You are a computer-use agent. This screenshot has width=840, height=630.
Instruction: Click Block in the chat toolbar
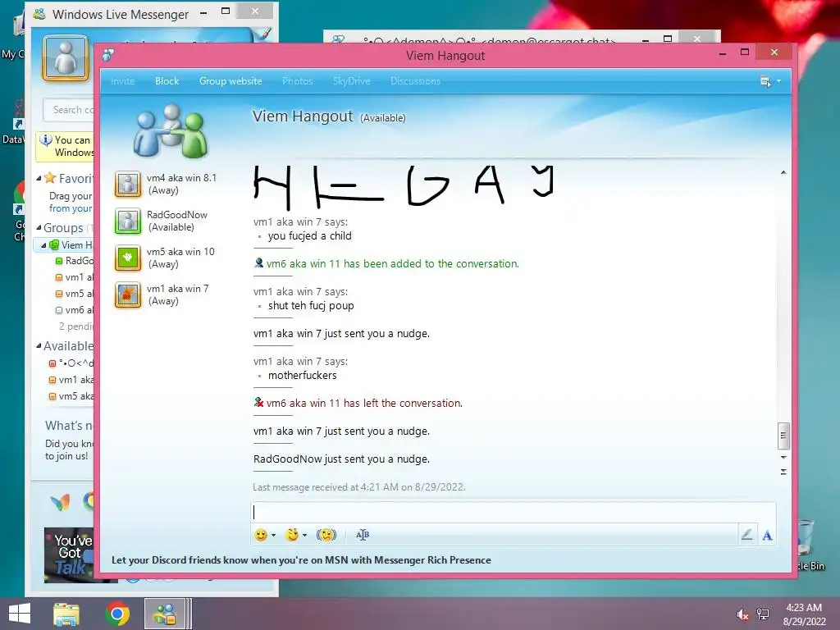pos(167,81)
